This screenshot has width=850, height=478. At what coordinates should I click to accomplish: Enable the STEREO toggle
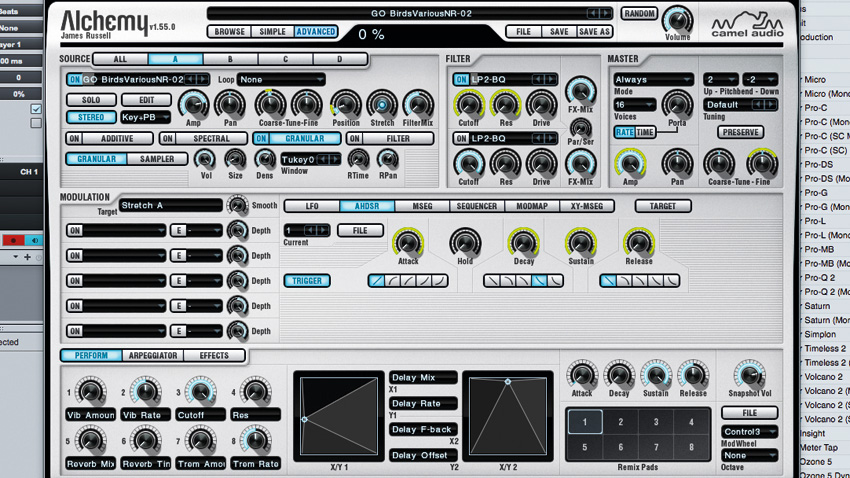tap(91, 117)
